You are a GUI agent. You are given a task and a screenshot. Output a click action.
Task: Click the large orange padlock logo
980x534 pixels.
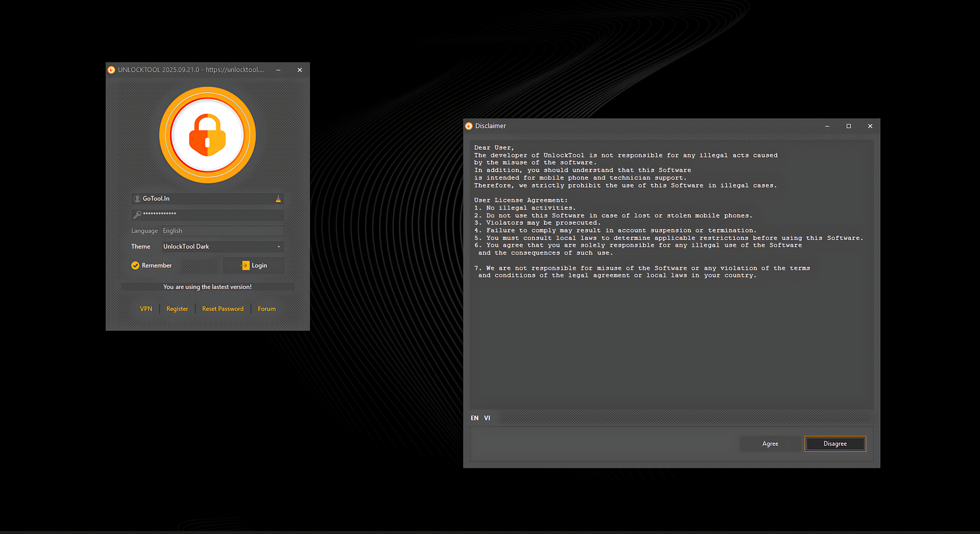point(207,135)
